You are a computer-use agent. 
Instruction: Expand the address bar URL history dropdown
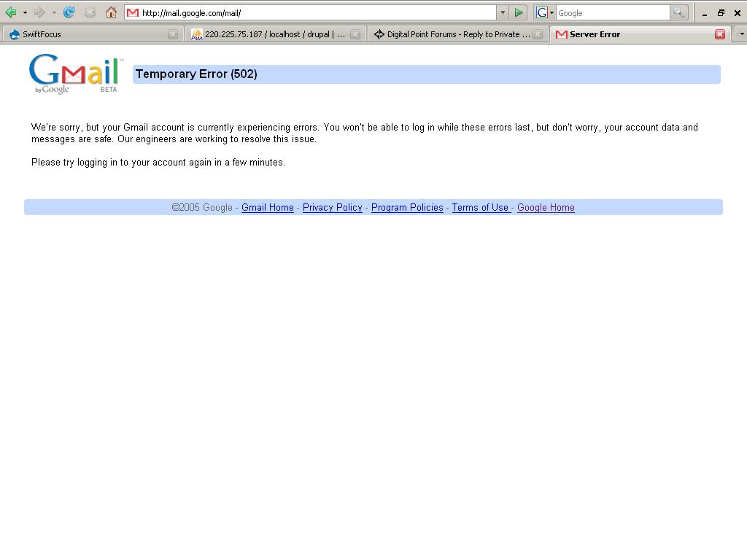[x=503, y=13]
